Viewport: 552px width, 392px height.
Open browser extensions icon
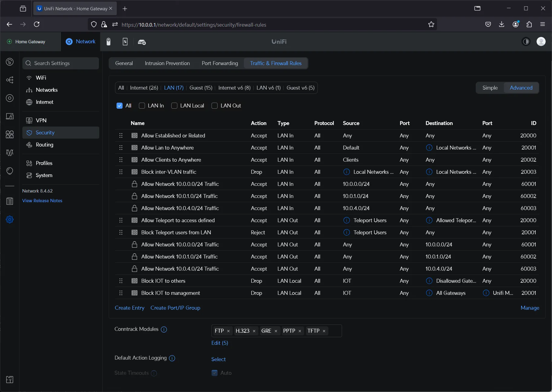click(529, 24)
